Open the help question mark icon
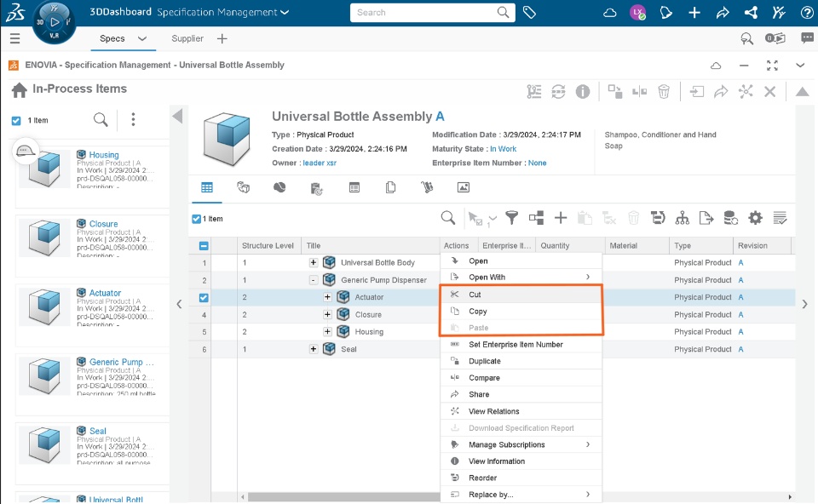This screenshot has height=504, width=818. [x=807, y=13]
